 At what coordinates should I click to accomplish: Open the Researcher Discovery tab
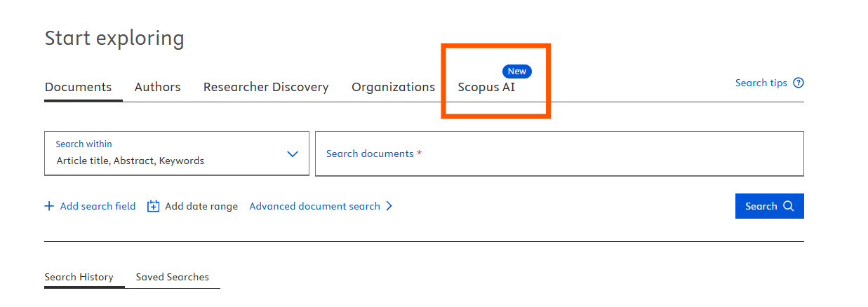tap(266, 87)
